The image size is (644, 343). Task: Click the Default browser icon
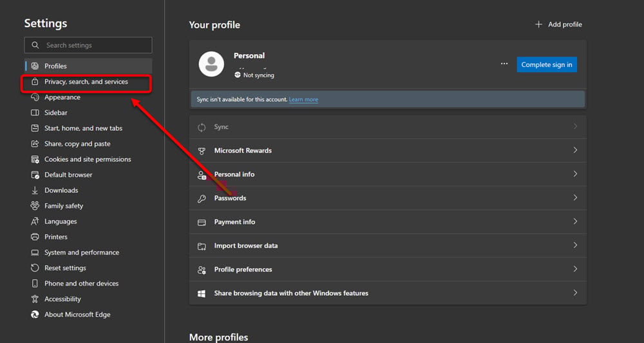click(35, 175)
